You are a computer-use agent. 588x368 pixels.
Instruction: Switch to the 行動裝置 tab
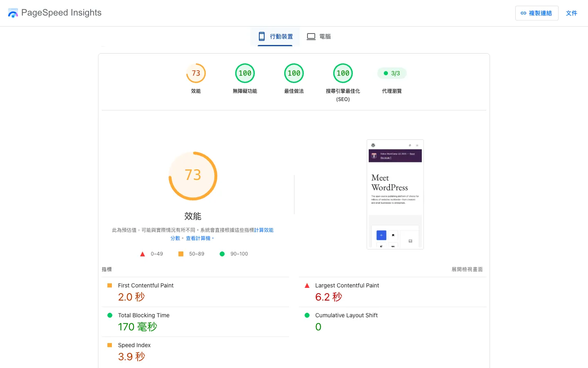(x=275, y=37)
